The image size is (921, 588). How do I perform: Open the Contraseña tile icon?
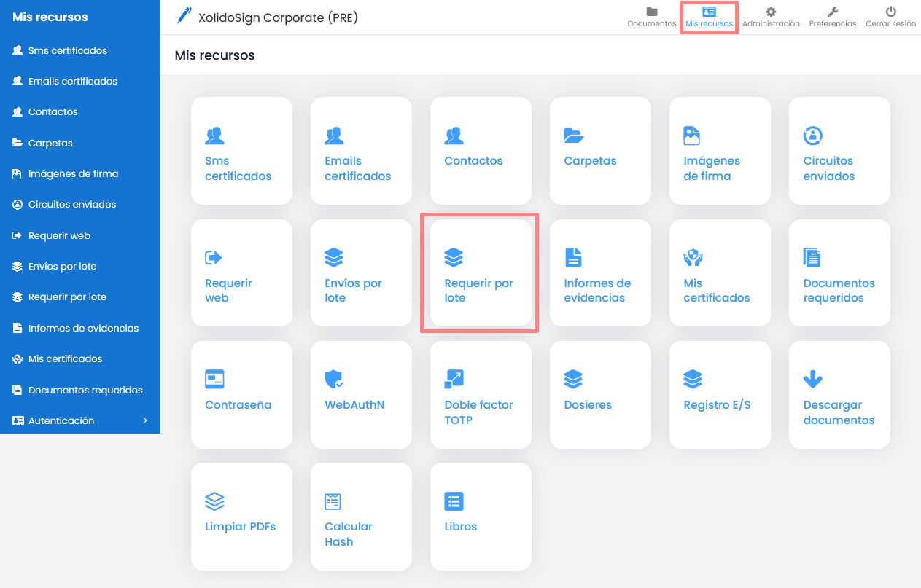point(214,380)
